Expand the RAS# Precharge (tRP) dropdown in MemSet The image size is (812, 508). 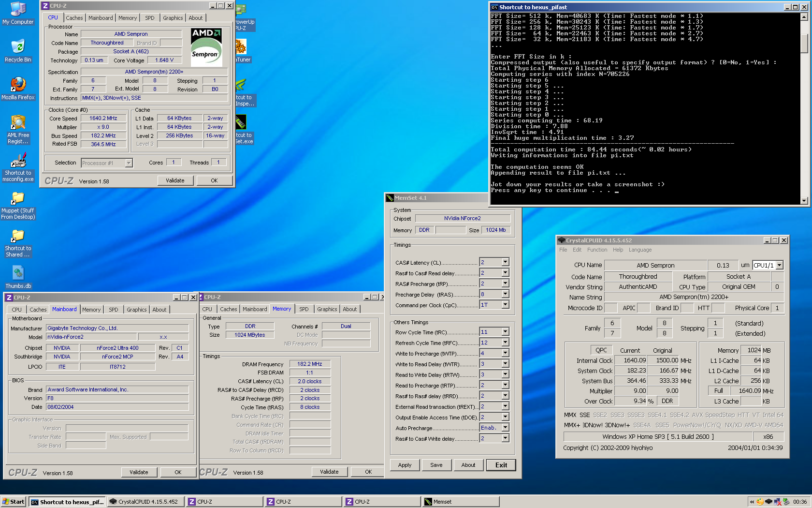click(505, 284)
